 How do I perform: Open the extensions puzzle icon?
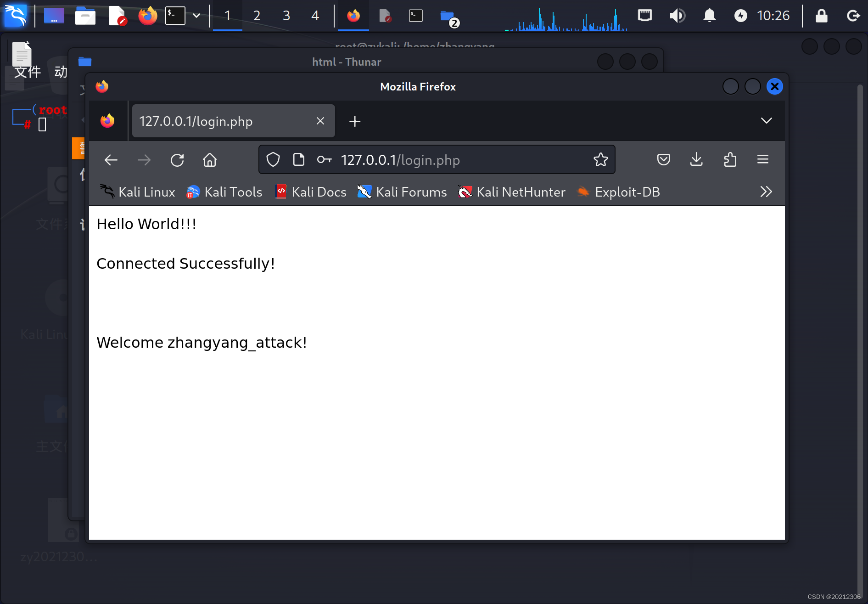pos(730,160)
